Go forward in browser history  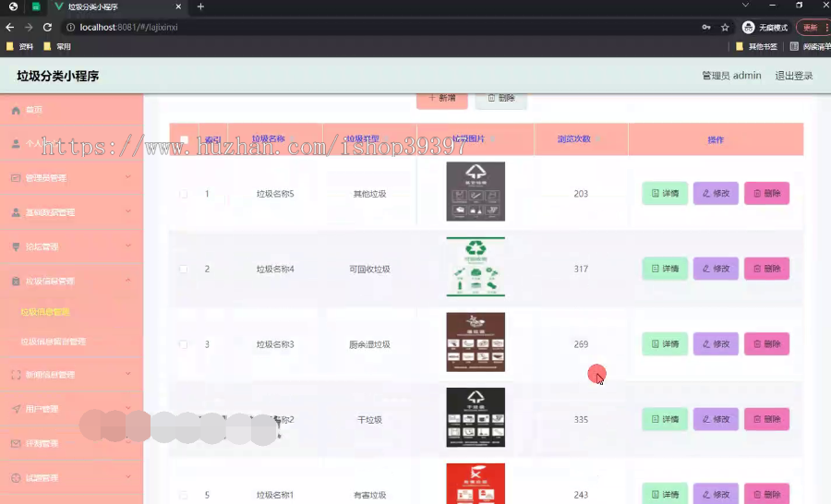point(29,27)
